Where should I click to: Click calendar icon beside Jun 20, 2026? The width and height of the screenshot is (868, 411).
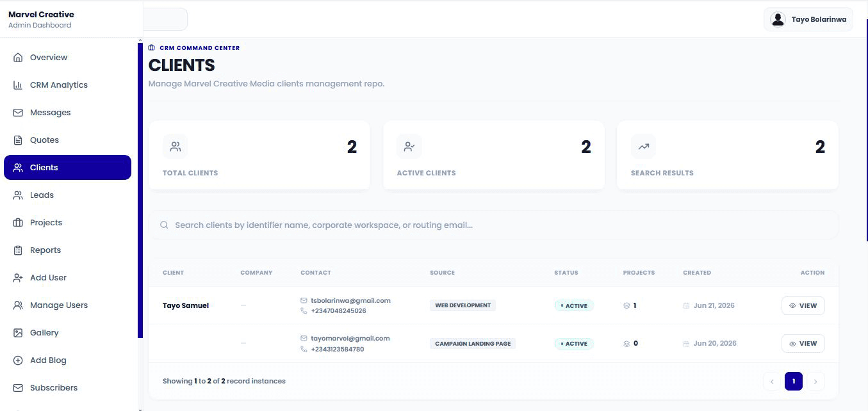pyautogui.click(x=687, y=344)
